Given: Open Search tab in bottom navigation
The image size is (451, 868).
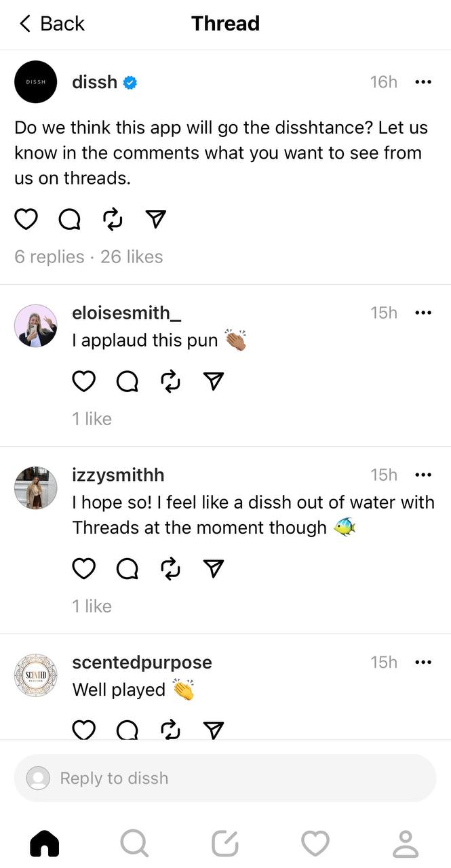Looking at the screenshot, I should (134, 844).
